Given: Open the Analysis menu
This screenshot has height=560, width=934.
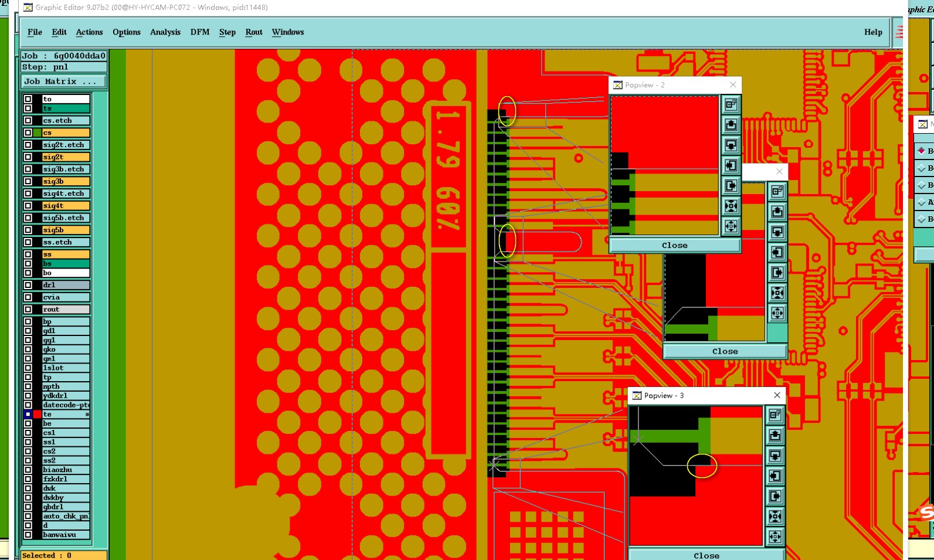Looking at the screenshot, I should [165, 32].
